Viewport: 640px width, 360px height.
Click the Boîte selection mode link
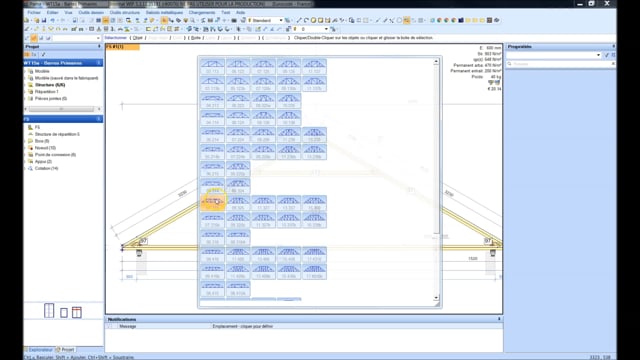point(196,38)
